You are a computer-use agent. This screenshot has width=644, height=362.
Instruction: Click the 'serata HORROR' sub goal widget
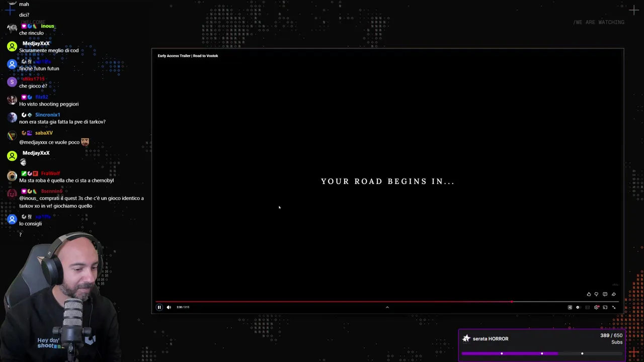coord(541,345)
